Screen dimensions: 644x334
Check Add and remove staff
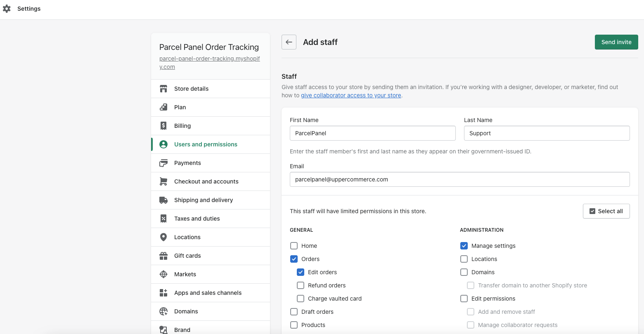tap(471, 312)
